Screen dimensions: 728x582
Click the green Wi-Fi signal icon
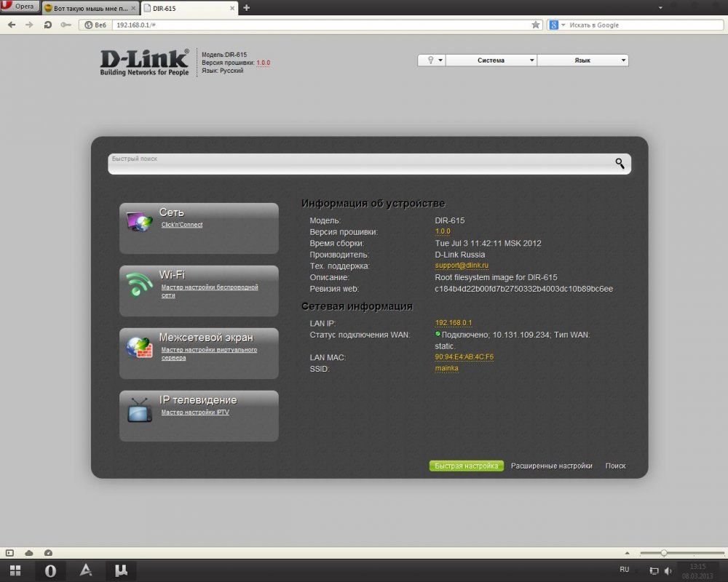click(x=139, y=284)
